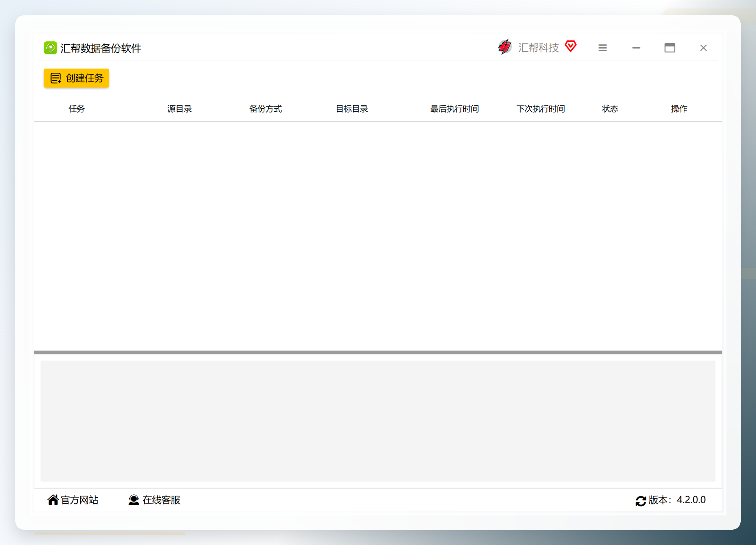This screenshot has width=756, height=545.
Task: Click the 状态 column header
Action: click(x=610, y=109)
